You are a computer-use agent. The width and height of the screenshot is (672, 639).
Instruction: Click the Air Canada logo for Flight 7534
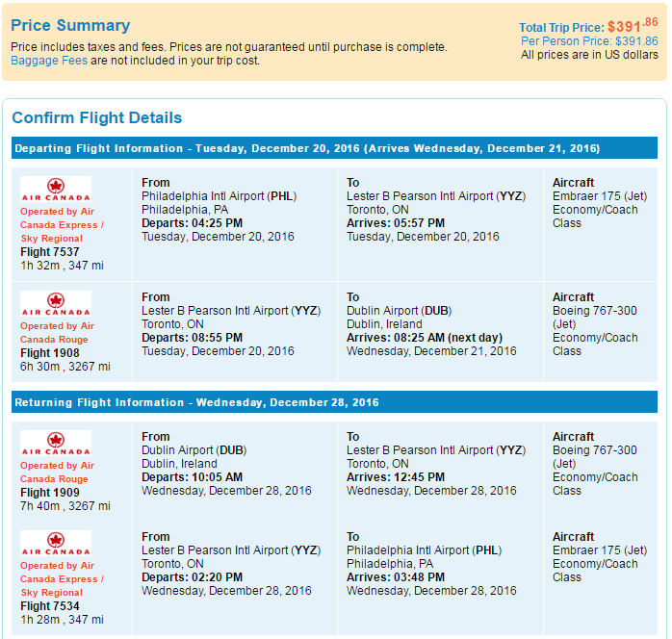56,543
